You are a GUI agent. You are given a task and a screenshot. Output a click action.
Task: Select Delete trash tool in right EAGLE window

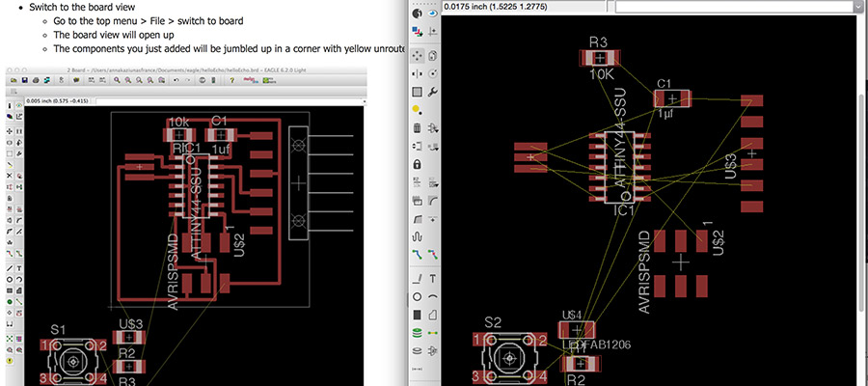[418, 128]
